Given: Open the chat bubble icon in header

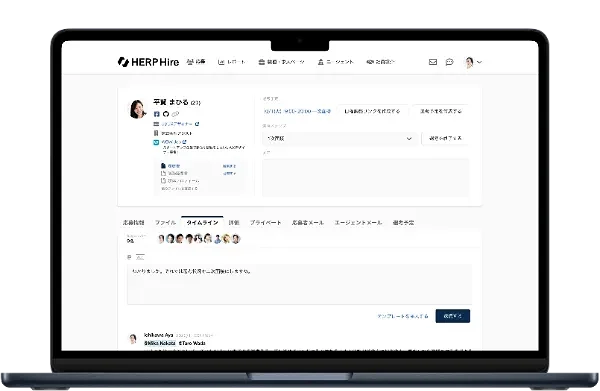Looking at the screenshot, I should click(x=449, y=62).
